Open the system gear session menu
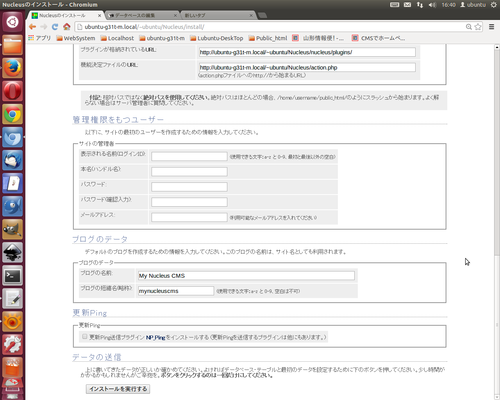This screenshot has width=500, height=400. 494,5
